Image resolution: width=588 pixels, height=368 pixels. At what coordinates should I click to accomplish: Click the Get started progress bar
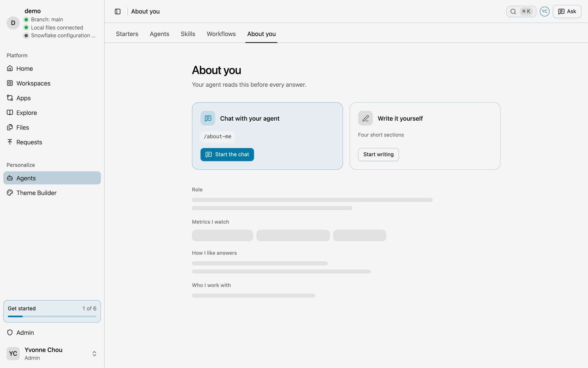point(52,316)
